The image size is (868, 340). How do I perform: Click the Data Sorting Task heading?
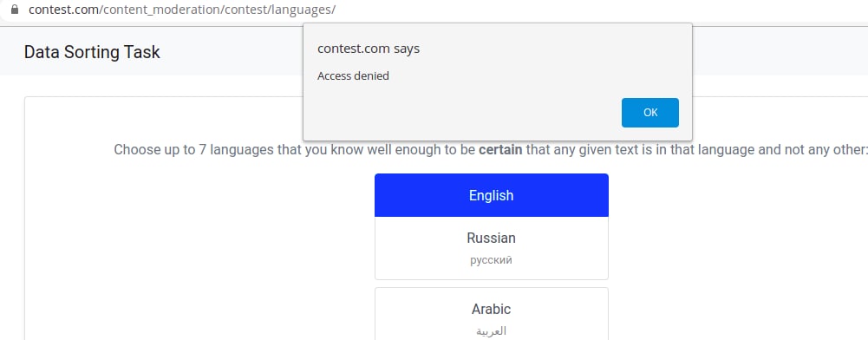92,52
